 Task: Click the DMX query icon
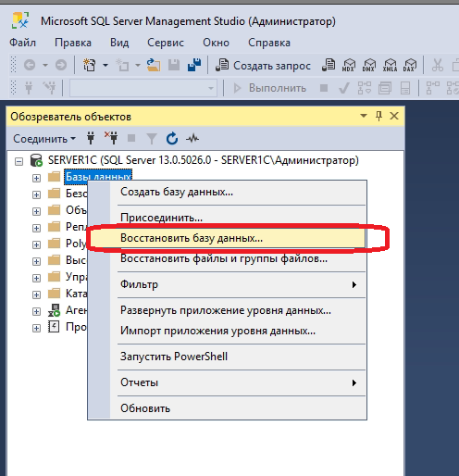click(x=369, y=65)
